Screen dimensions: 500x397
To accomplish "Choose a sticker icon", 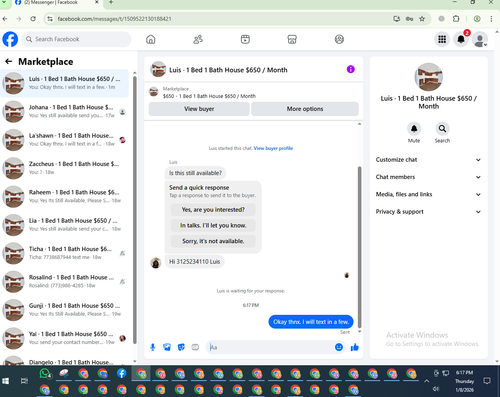I will point(181,347).
